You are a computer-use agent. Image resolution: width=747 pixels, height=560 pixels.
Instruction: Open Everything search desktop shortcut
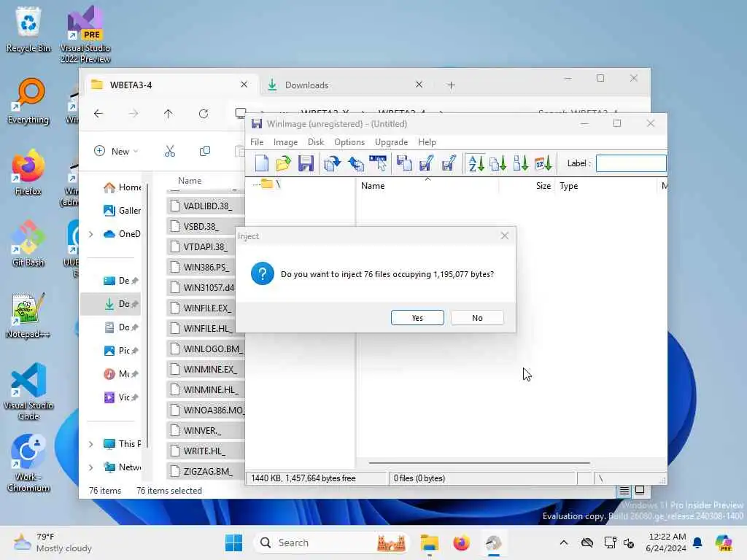[x=28, y=101]
